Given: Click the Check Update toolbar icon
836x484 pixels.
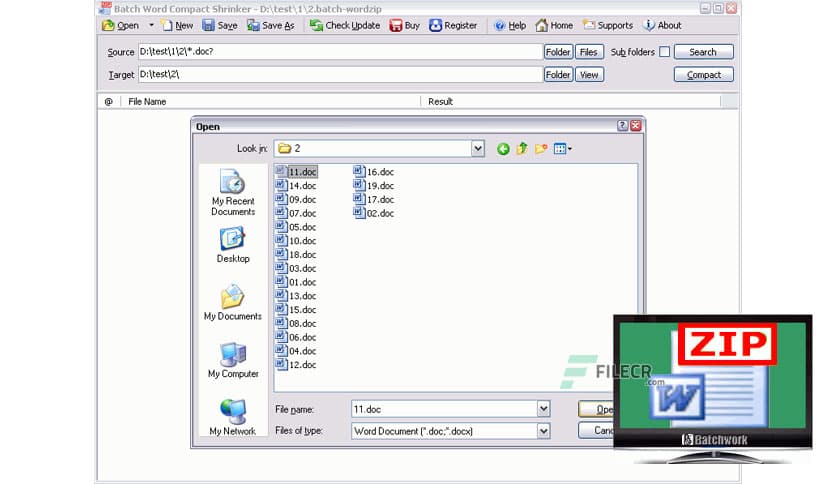Looking at the screenshot, I should click(x=316, y=25).
